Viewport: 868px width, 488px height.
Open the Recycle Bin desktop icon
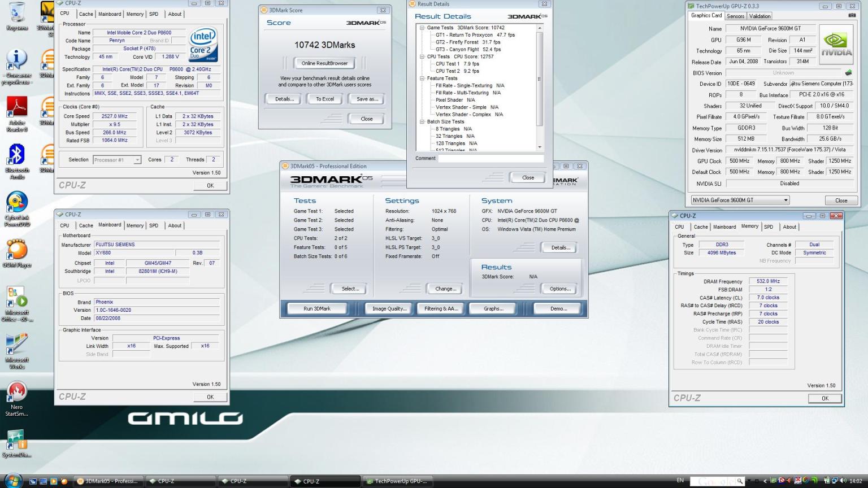(x=17, y=16)
